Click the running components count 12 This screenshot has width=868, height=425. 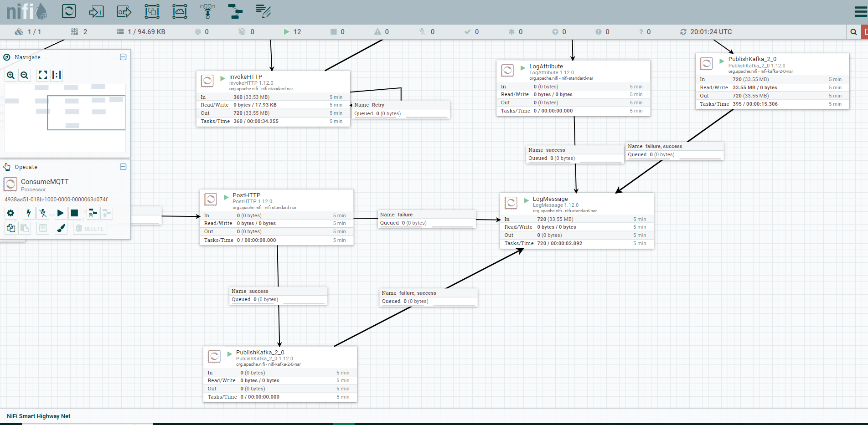pos(297,32)
